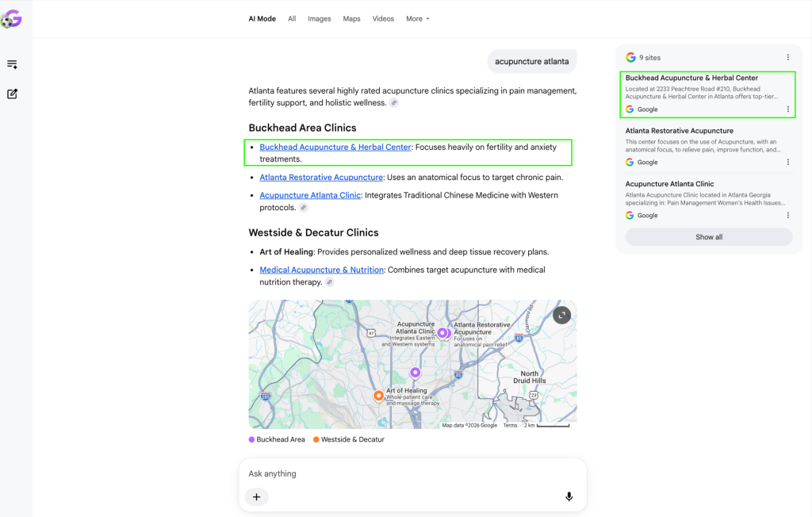Open the map Terms link
812x517 pixels.
click(x=510, y=425)
